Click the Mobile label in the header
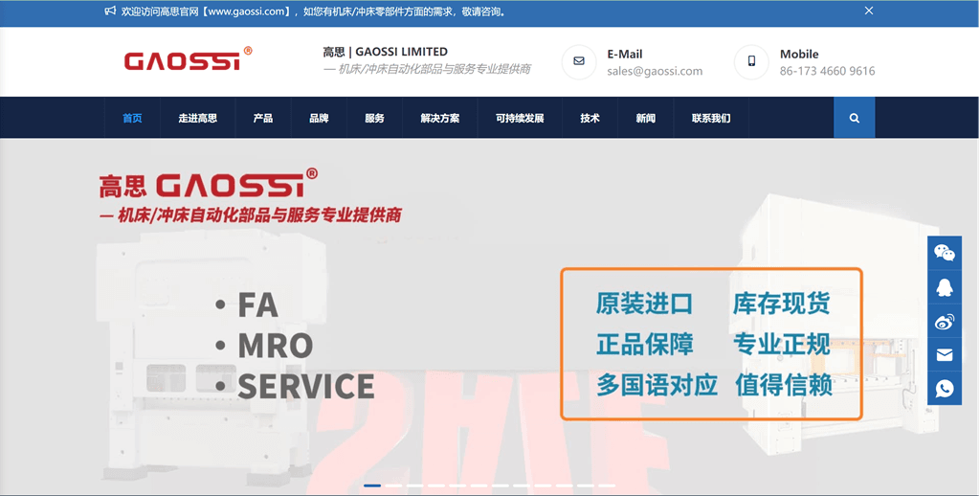 (799, 55)
